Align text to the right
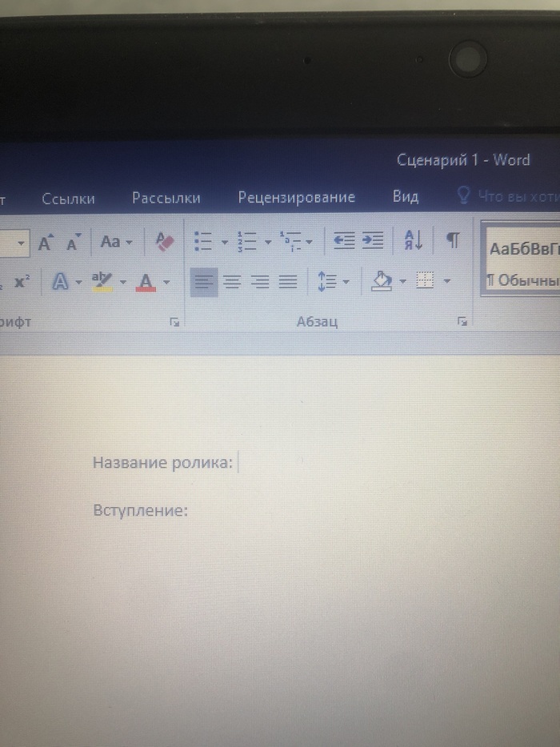Screen dimensions: 560x747 click(260, 282)
